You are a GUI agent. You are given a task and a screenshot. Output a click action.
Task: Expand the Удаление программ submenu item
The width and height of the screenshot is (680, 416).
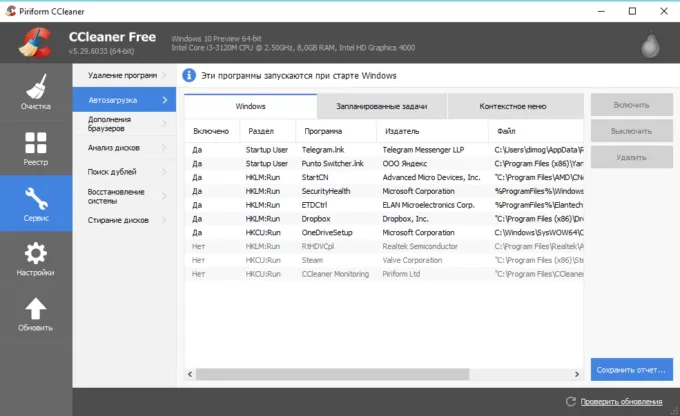(123, 75)
